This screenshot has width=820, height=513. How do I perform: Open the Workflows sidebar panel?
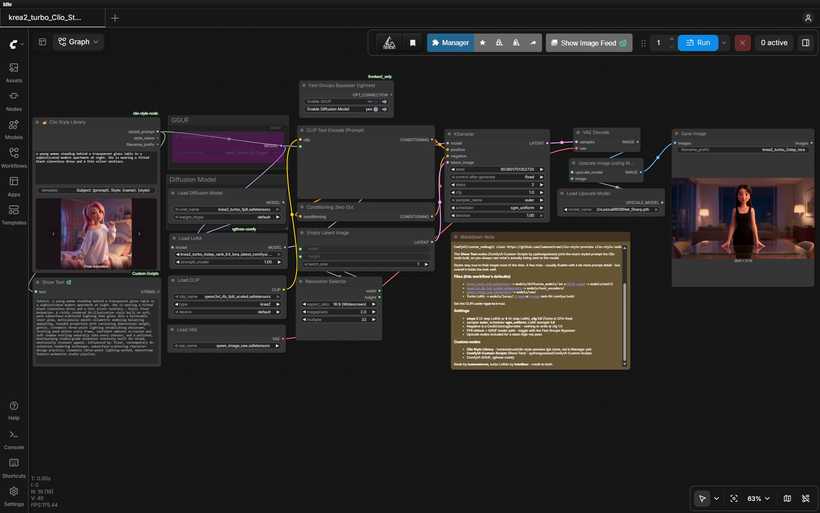tap(14, 157)
